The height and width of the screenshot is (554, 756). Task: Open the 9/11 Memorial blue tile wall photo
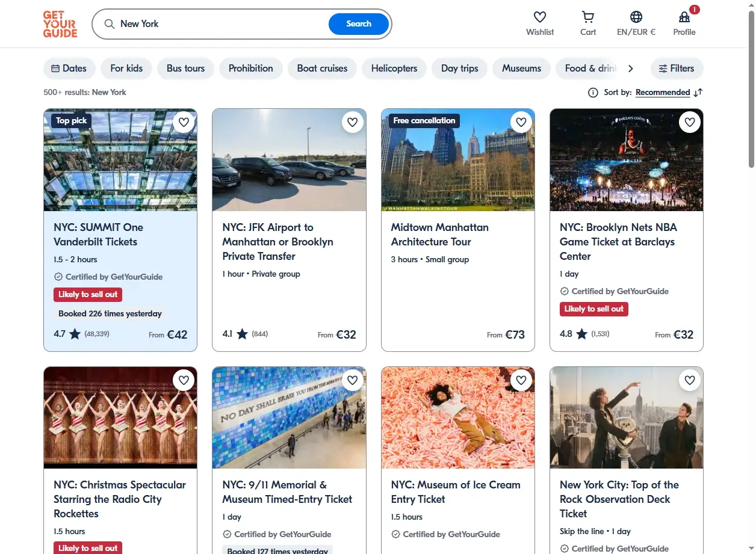pyautogui.click(x=289, y=417)
